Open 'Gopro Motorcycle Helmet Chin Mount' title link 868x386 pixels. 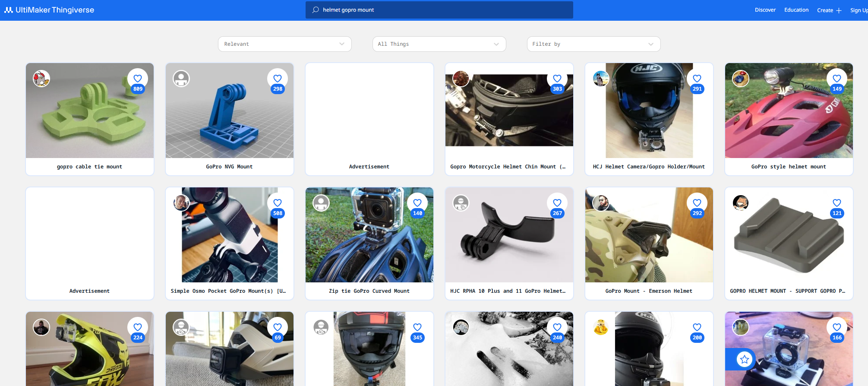coord(508,167)
